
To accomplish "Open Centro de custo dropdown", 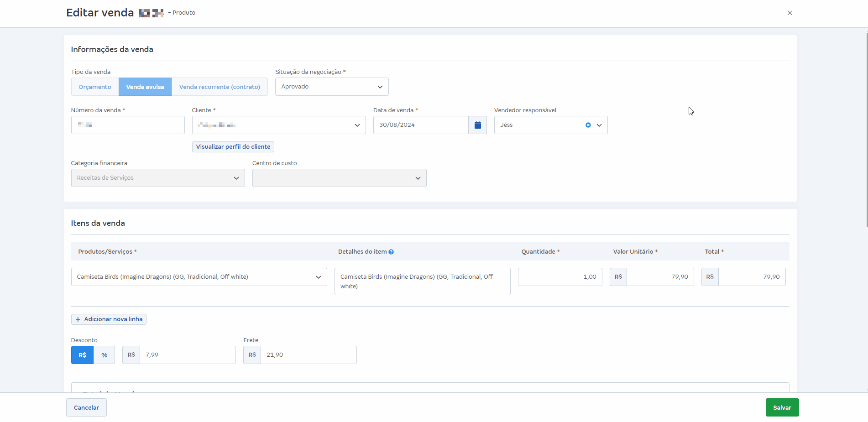I will tap(340, 178).
